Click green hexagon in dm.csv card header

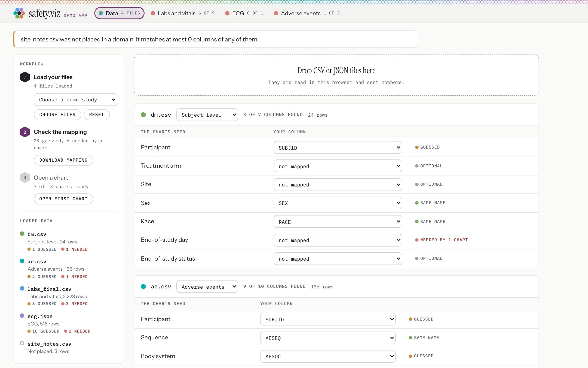tap(143, 115)
